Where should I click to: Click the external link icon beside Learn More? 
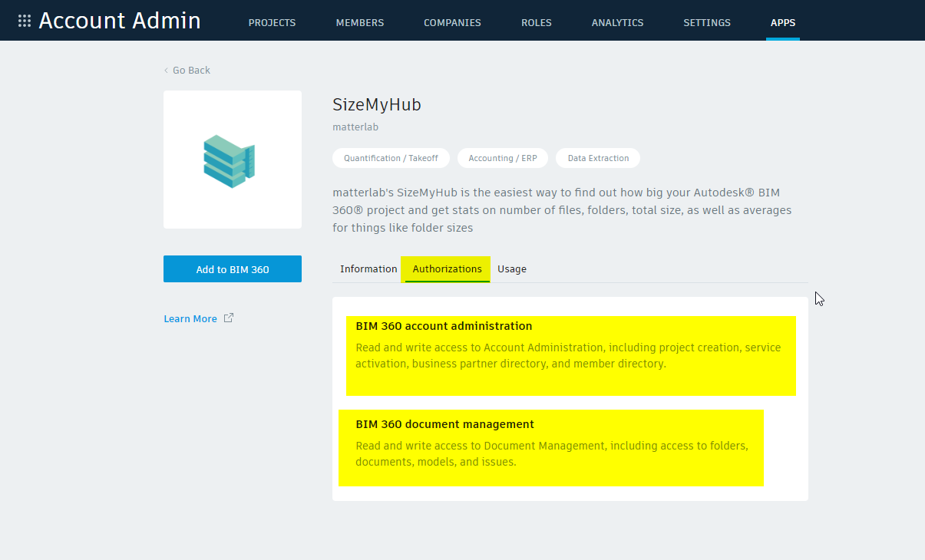(229, 318)
